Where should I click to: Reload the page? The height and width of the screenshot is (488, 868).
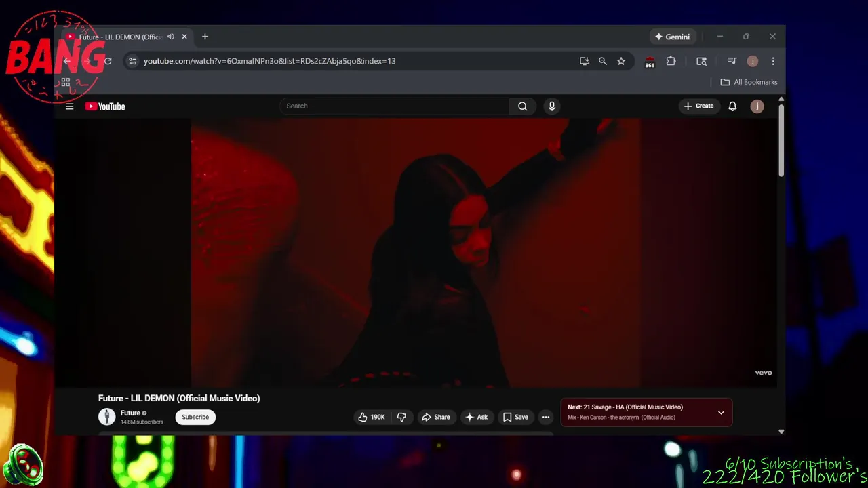[x=107, y=61]
